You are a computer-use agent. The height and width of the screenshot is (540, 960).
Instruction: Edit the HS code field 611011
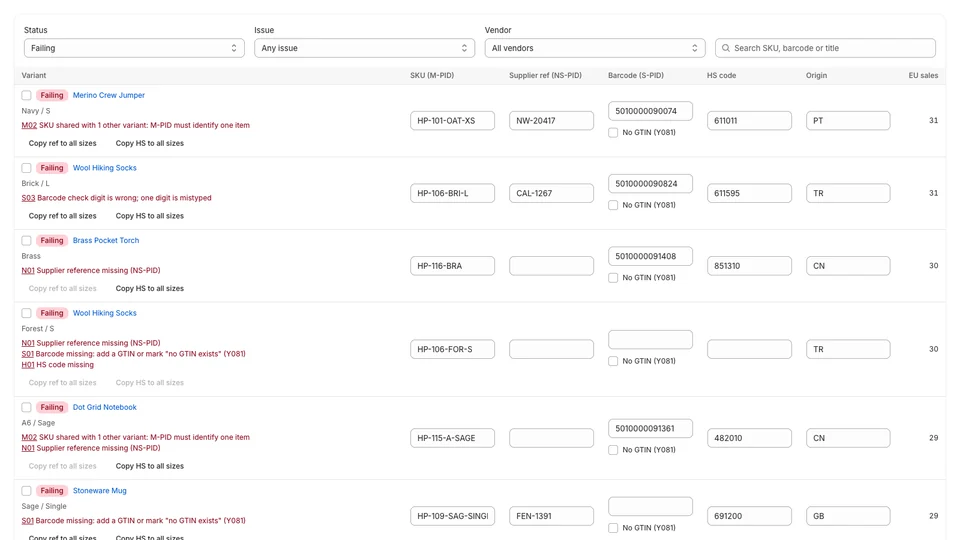tap(749, 121)
